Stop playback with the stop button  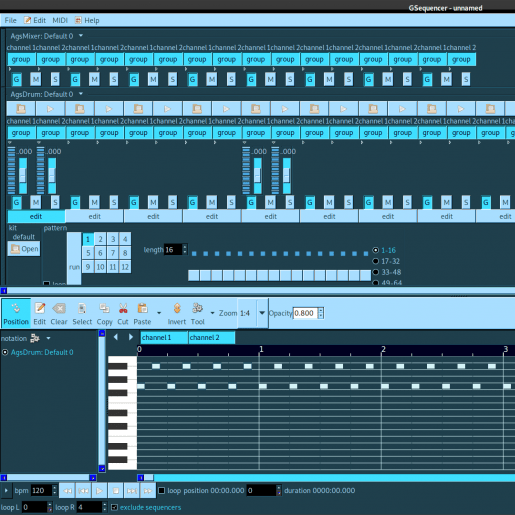click(116, 491)
